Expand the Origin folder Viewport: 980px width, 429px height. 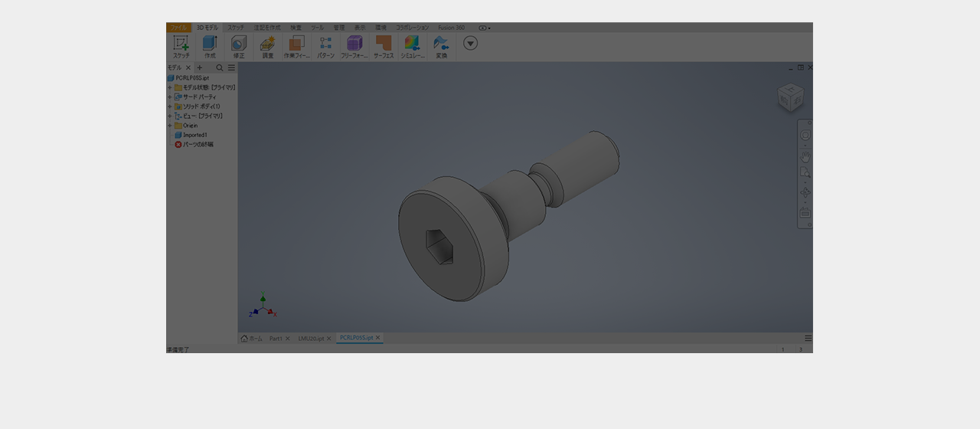170,126
